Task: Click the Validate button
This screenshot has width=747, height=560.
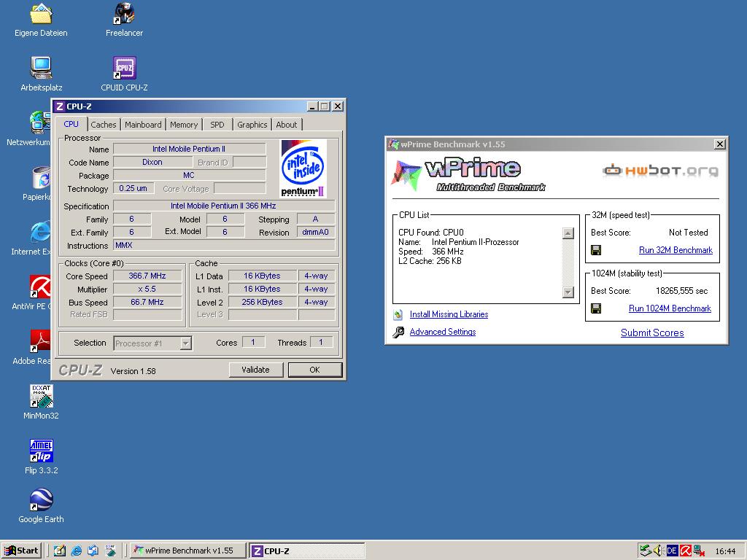Action: (x=256, y=370)
